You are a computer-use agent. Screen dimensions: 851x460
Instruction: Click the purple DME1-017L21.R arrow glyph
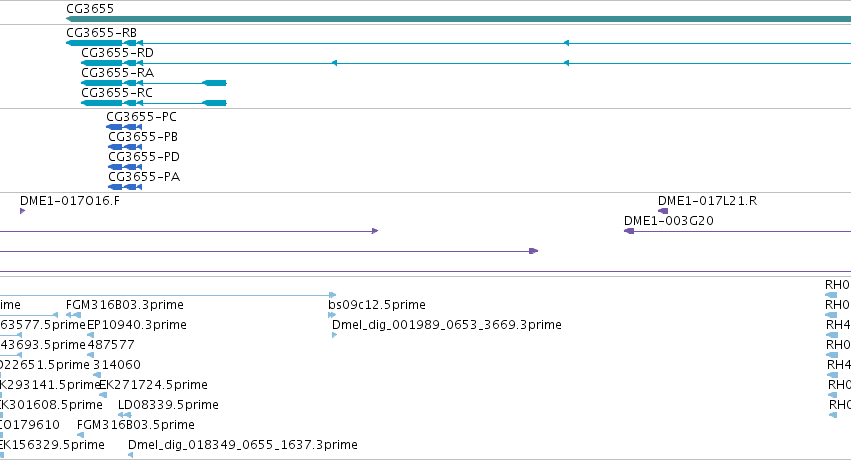click(663, 211)
